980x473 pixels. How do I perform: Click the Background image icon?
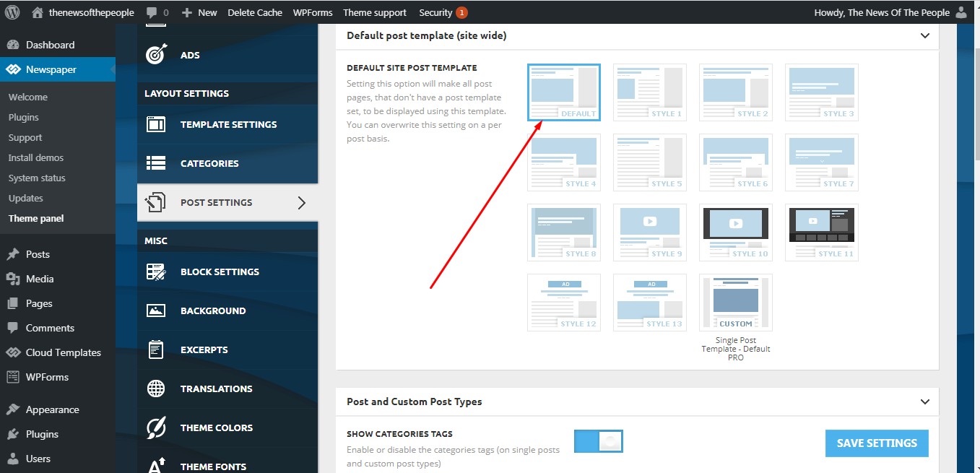pyautogui.click(x=156, y=311)
